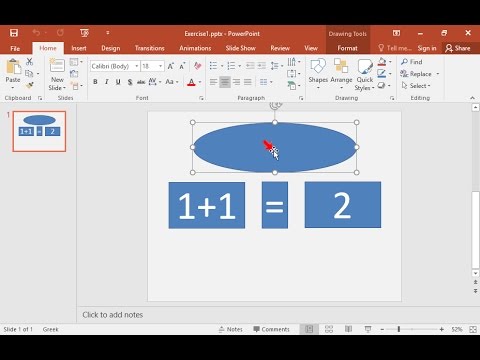Switch to the Insert tab
The width and height of the screenshot is (480, 360).
79,48
